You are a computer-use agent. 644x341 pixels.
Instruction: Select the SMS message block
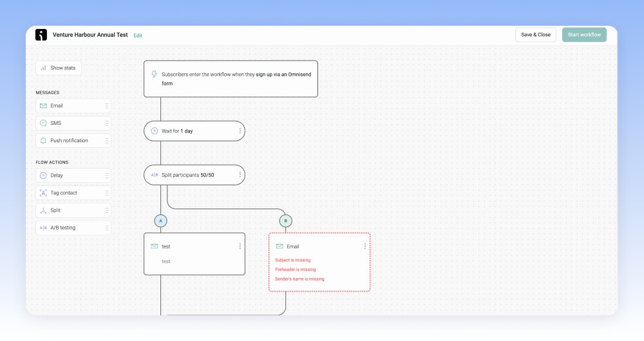(x=73, y=123)
